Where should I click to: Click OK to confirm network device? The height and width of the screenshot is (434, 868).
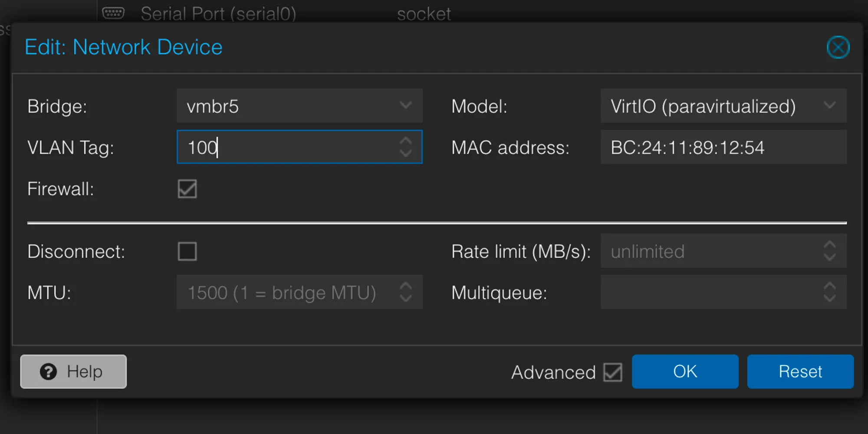point(685,372)
